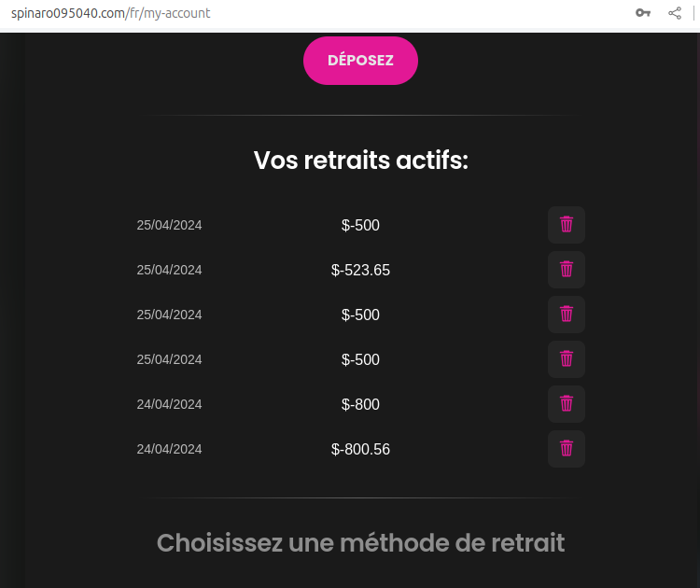The width and height of the screenshot is (700, 588).
Task: Click the date beside $-523.65
Action: 169,270
